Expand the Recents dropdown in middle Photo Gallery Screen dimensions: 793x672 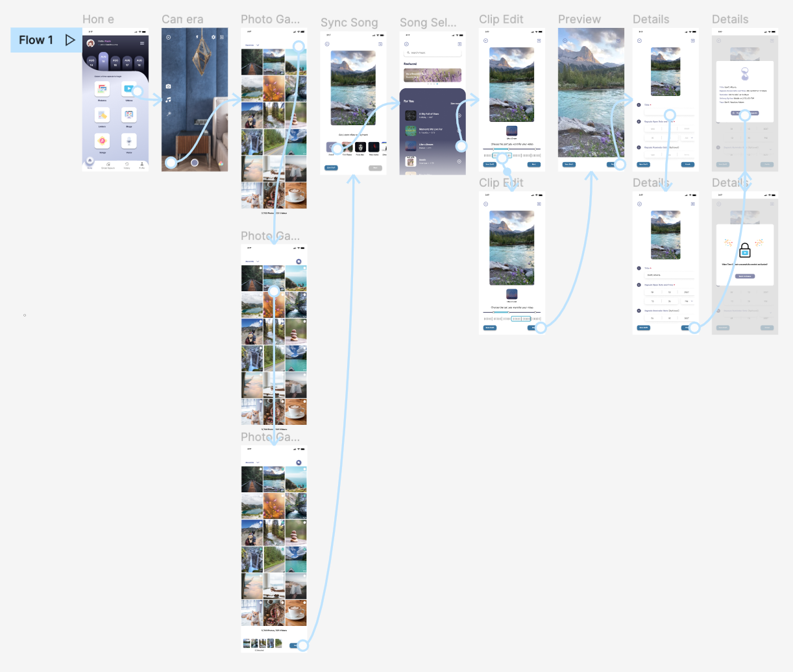(x=252, y=261)
